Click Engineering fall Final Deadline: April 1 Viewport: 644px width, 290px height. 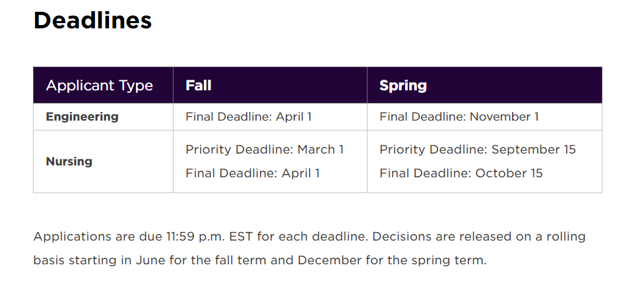249,117
